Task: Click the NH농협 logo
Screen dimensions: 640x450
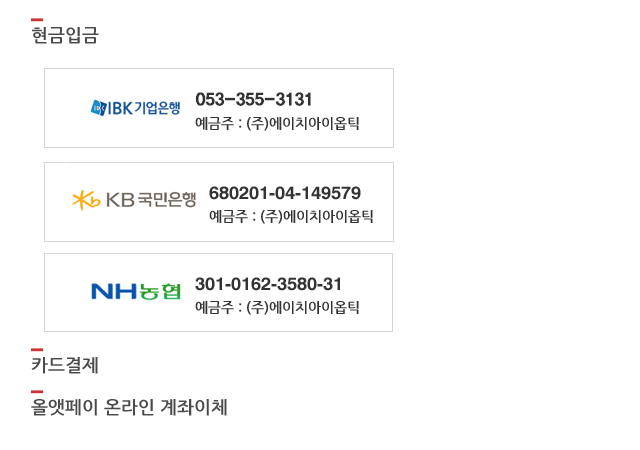Action: pos(136,292)
